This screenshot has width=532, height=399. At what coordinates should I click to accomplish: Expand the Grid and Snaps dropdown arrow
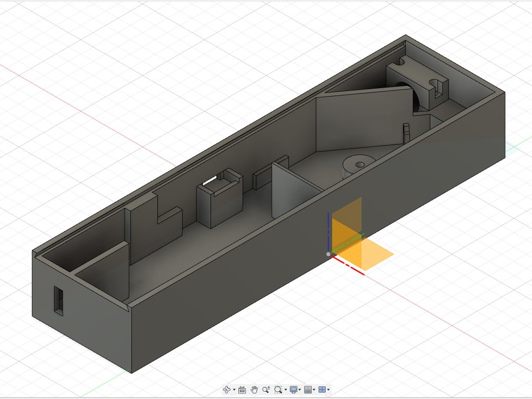pos(314,390)
